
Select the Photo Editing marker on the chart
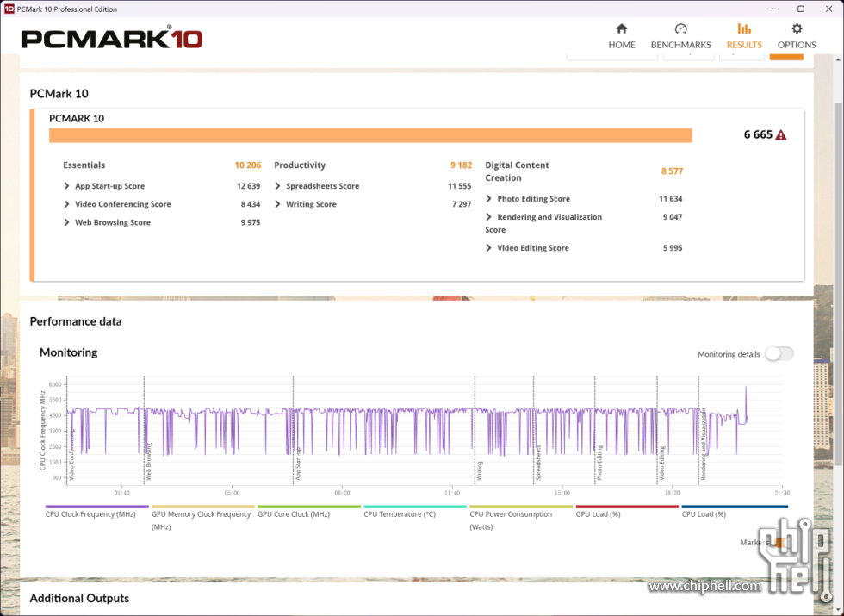[x=599, y=463]
